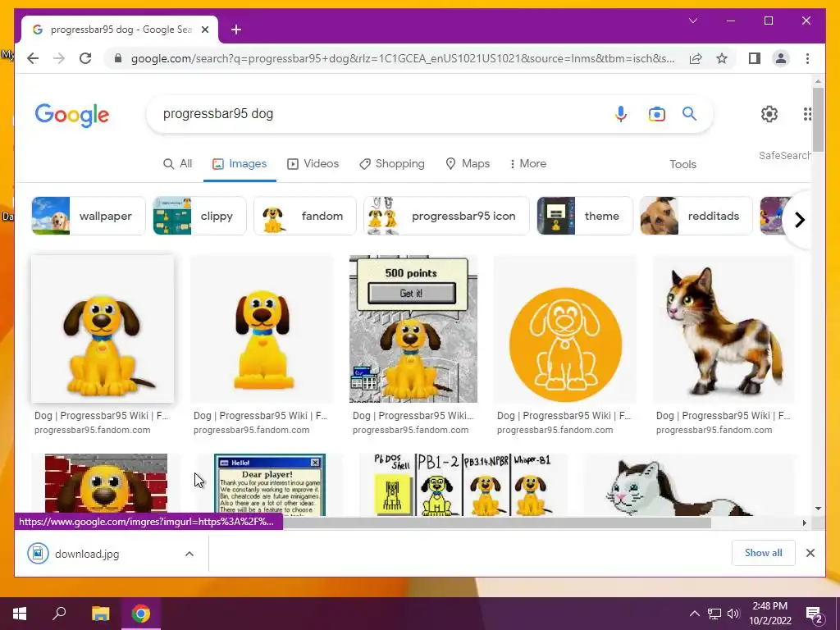Screen dimensions: 840x630
Task: Expand download.jpg options chevron
Action: [x=189, y=554]
